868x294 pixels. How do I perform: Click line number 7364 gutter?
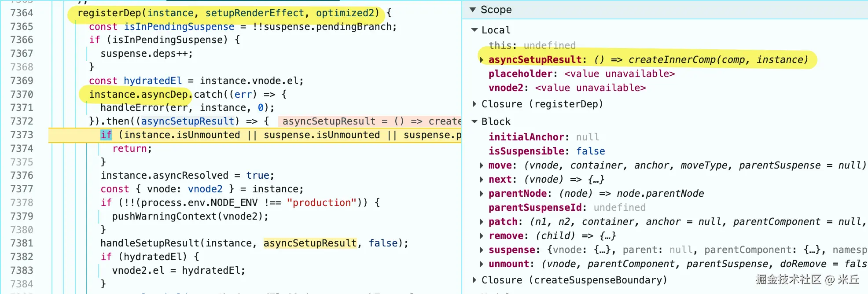coord(22,13)
